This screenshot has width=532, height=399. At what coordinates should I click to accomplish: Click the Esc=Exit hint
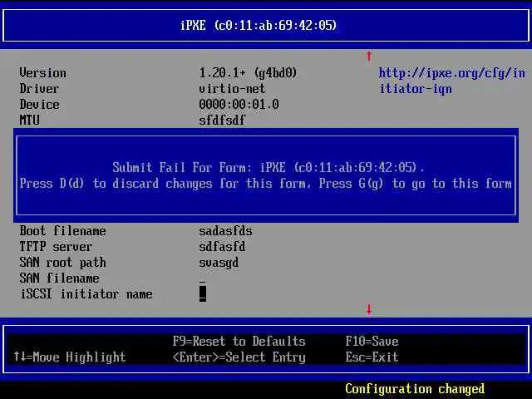(x=372, y=357)
